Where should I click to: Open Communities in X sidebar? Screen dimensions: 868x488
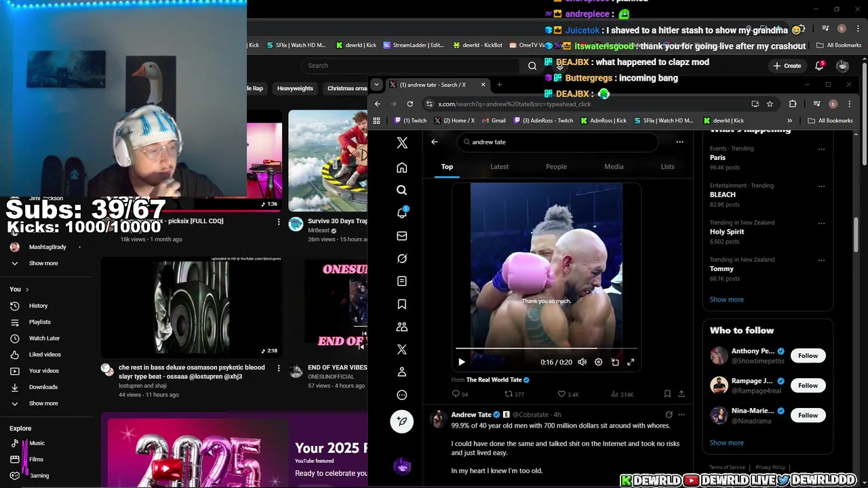[401, 327]
